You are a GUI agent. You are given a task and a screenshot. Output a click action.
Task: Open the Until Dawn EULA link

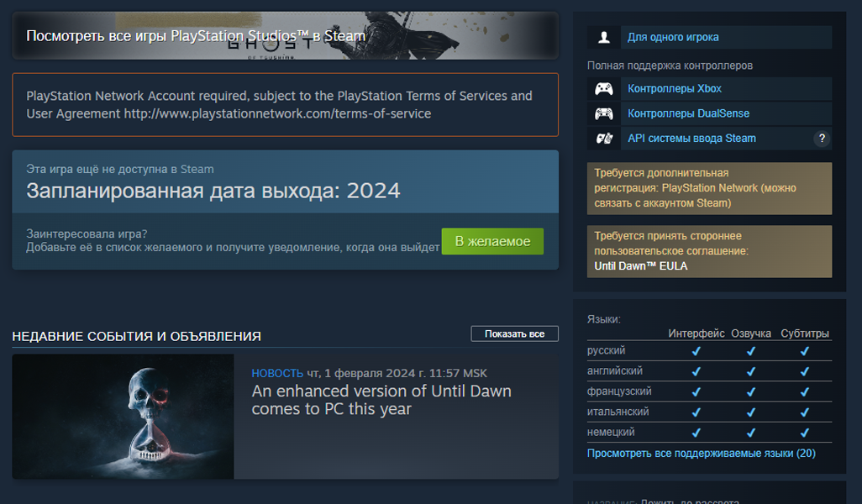pyautogui.click(x=640, y=266)
